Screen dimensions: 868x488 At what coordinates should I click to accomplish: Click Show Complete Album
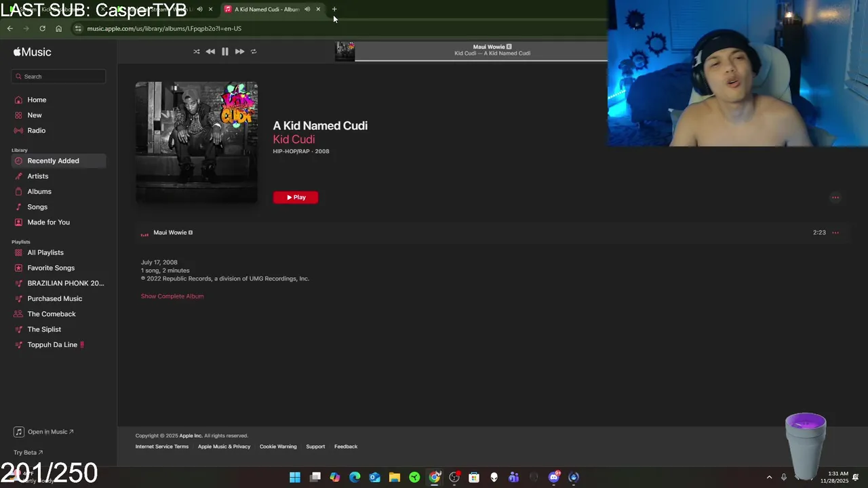172,296
